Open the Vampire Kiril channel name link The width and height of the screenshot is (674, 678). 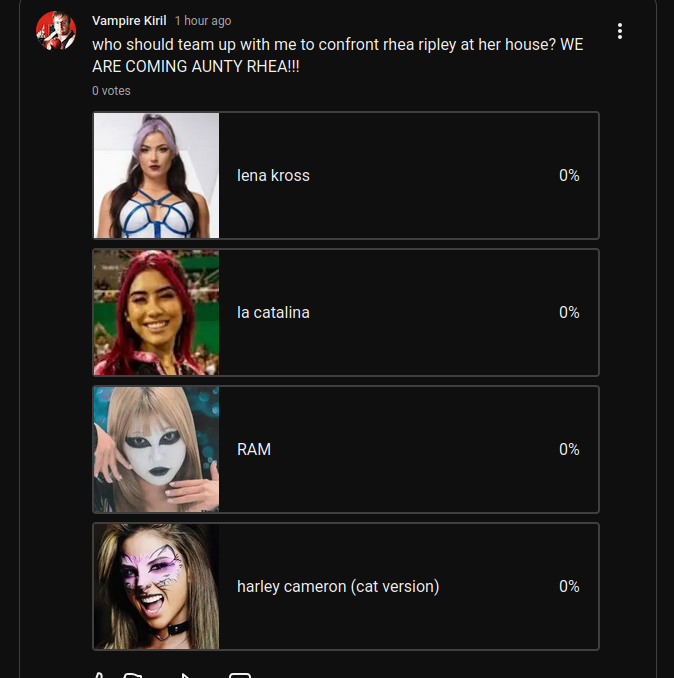[x=129, y=21]
